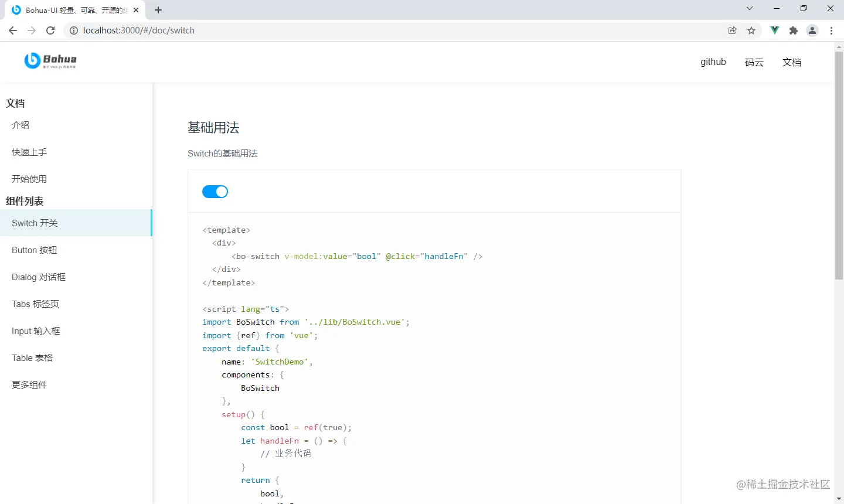Share this page from the address bar
Image resolution: width=844 pixels, height=504 pixels.
click(733, 30)
